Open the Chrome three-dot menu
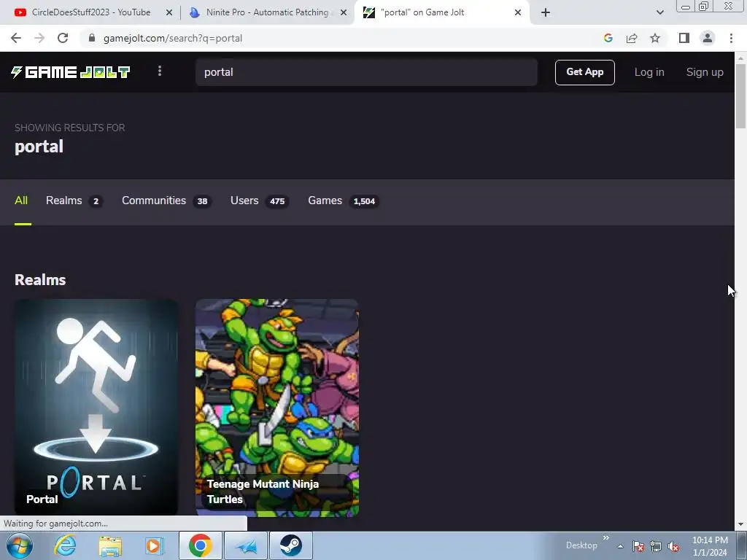The height and width of the screenshot is (560, 747). 731,38
